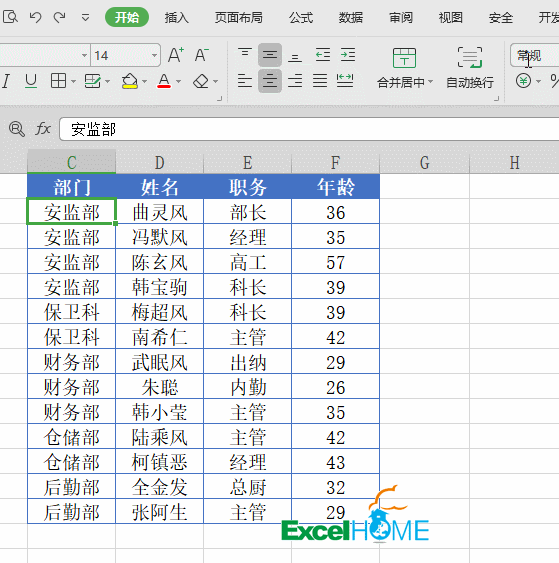
Task: Expand the font color dropdown arrow
Action: tap(178, 82)
